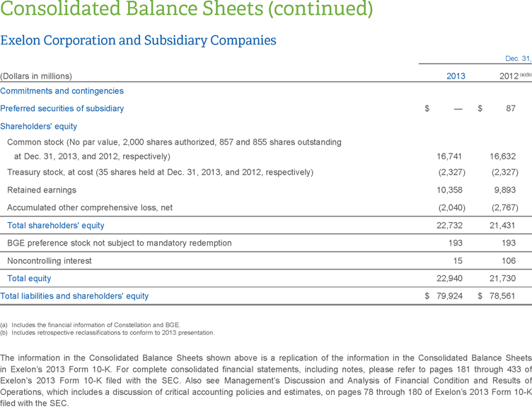Click footnote (b) about retrospective reclassifications
The image size is (532, 414).
point(108,333)
